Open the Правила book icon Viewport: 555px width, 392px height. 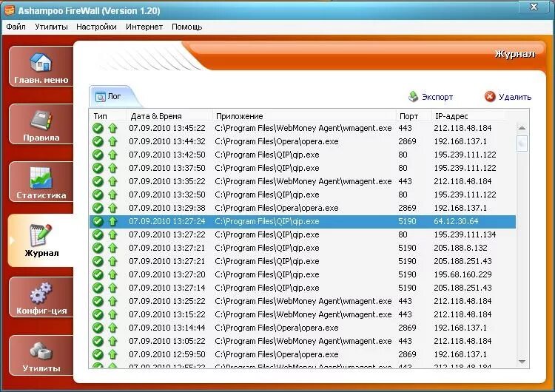(x=41, y=121)
